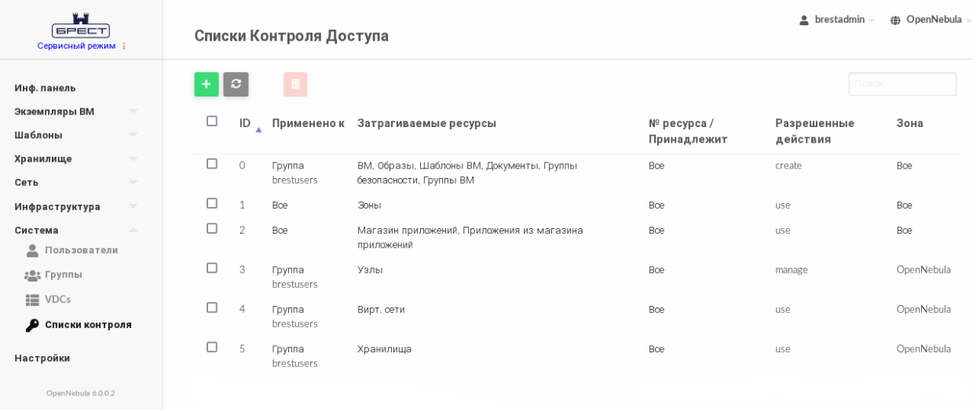Check the row with ID 3
980x411 pixels.
pyautogui.click(x=214, y=270)
